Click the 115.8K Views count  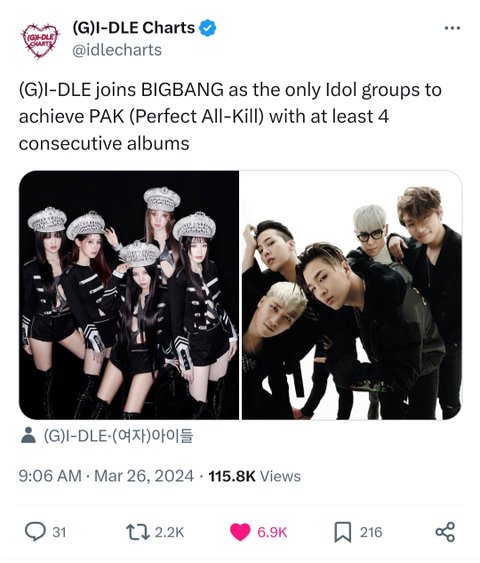click(x=255, y=476)
